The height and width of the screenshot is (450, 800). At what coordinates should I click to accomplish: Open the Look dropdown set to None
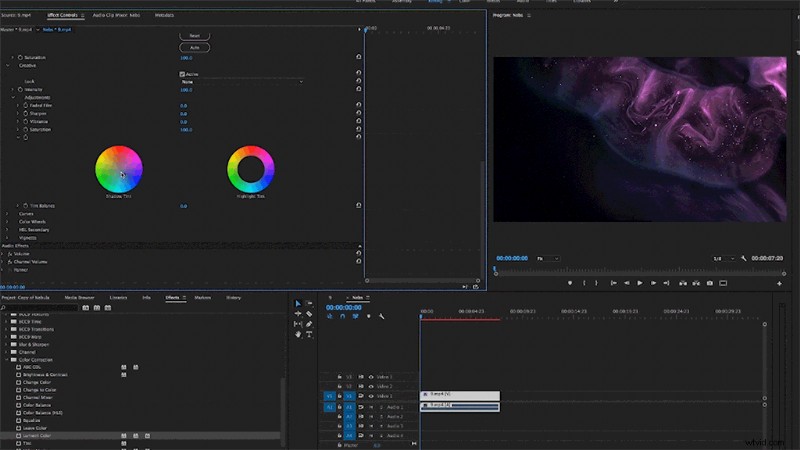tap(242, 82)
